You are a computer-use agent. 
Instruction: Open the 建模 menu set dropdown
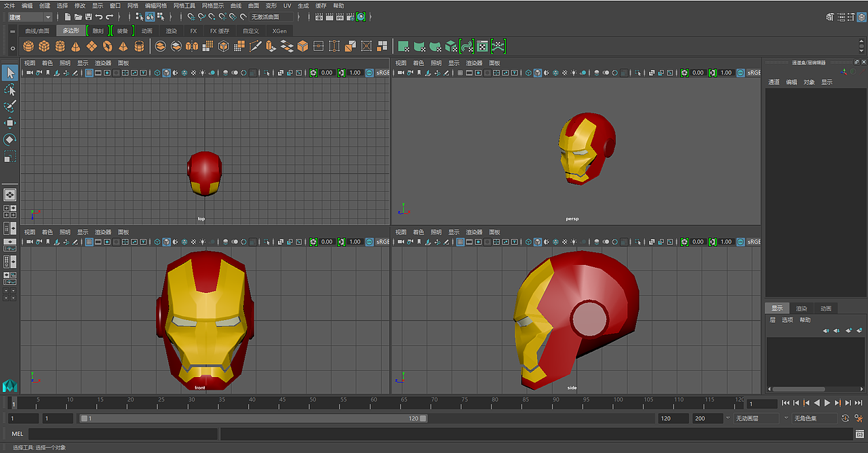pyautogui.click(x=30, y=16)
